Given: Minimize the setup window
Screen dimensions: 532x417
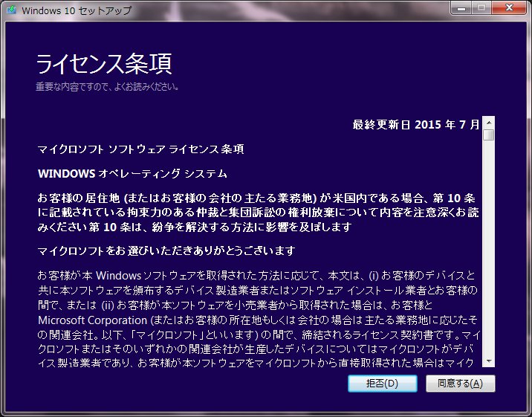Looking at the screenshot, I should tap(461, 7).
